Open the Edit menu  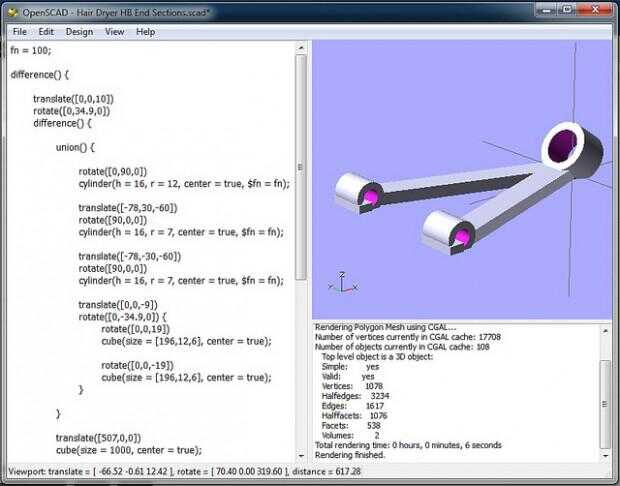pos(46,32)
